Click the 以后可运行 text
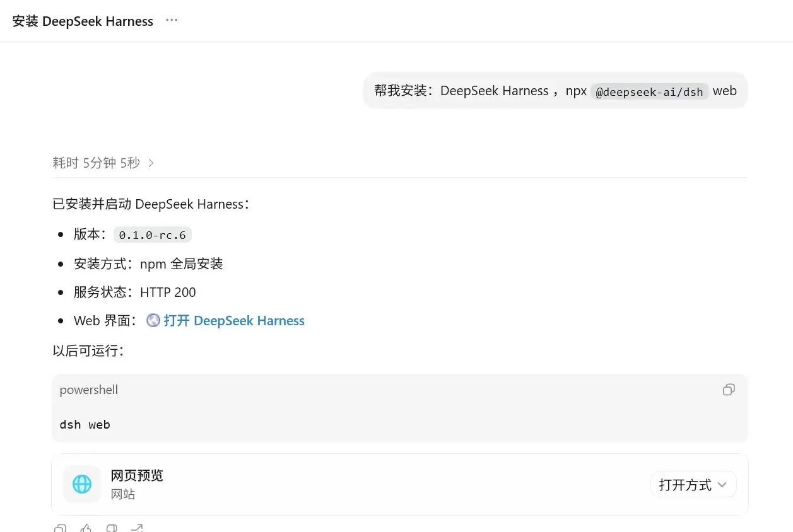 pos(88,350)
